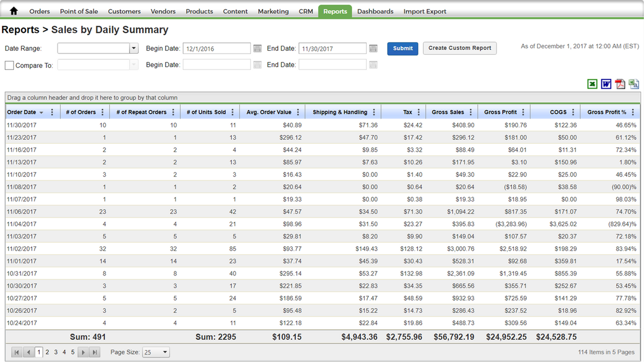Open the Products menu

pos(199,11)
